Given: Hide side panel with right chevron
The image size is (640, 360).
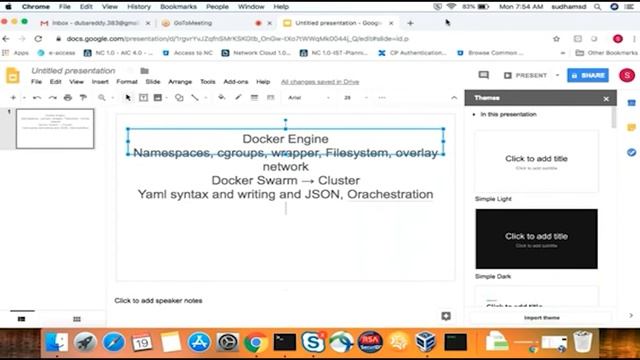Looking at the screenshot, I should click(x=631, y=316).
